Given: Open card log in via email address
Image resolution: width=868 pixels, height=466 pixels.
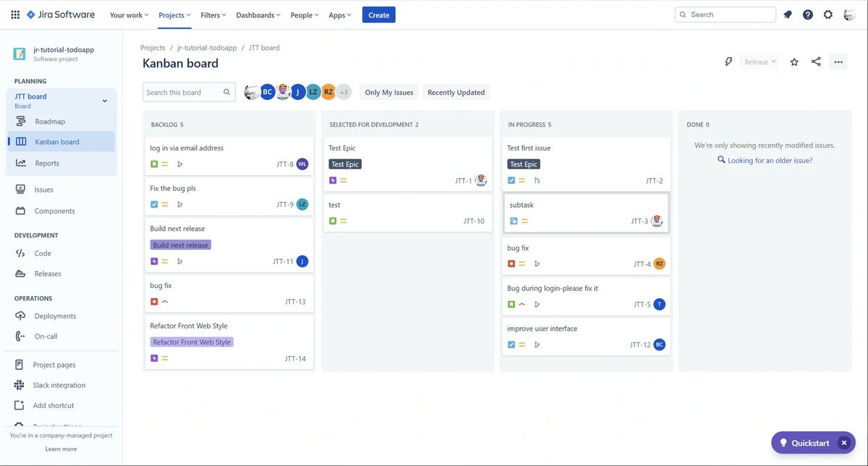Looking at the screenshot, I should (229, 155).
